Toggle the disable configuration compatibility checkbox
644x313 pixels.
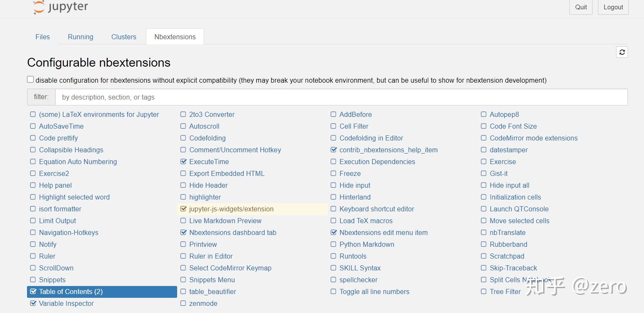tap(30, 80)
